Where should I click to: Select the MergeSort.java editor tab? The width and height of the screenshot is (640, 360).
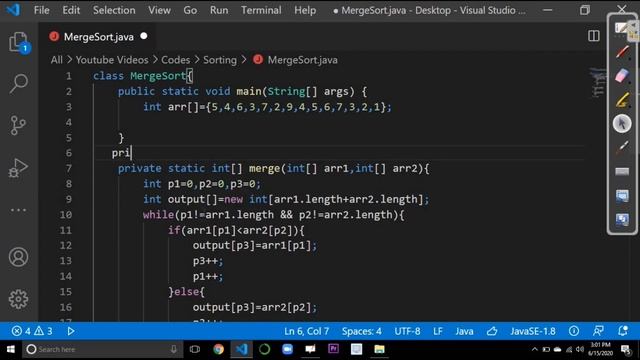point(98,37)
